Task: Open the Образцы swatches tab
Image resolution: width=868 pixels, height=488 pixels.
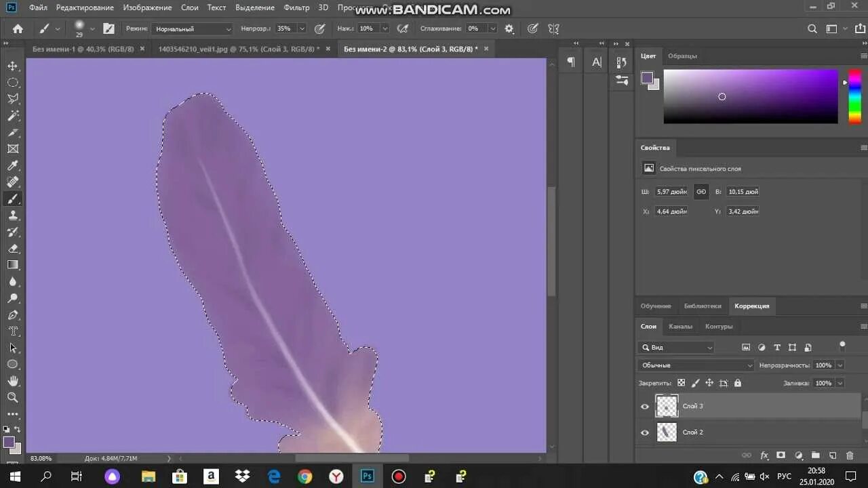Action: [682, 56]
